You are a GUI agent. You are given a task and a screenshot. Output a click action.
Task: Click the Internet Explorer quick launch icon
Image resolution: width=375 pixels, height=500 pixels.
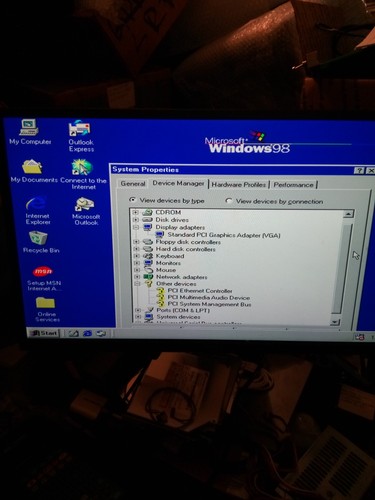point(87,333)
